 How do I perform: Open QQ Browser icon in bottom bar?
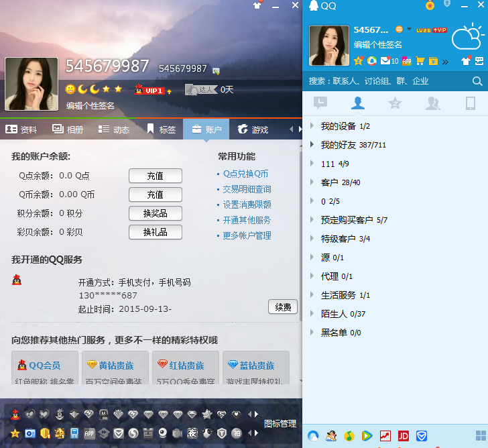[313, 436]
